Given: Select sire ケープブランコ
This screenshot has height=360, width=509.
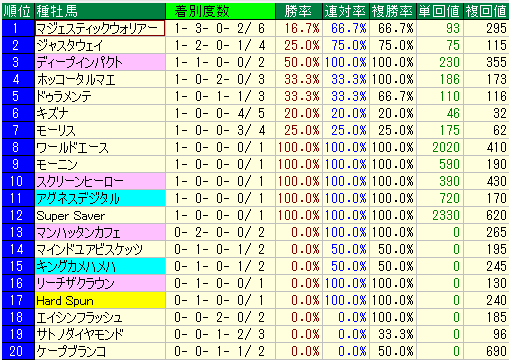Looking at the screenshot, I should [x=100, y=351].
